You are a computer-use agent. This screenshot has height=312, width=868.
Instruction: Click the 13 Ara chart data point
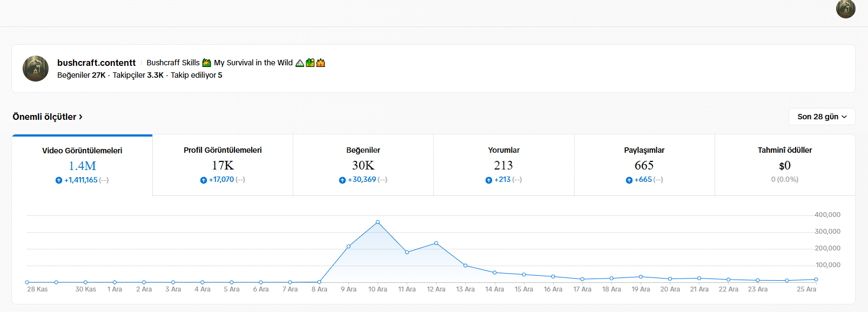coord(466,266)
